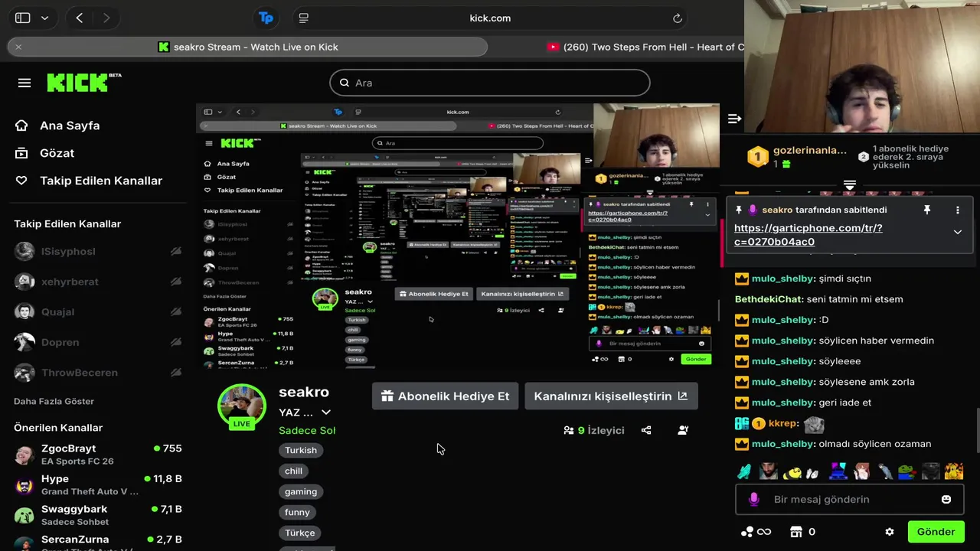This screenshot has width=980, height=551.
Task: Open the shop icon showing 0
Action: click(x=802, y=532)
